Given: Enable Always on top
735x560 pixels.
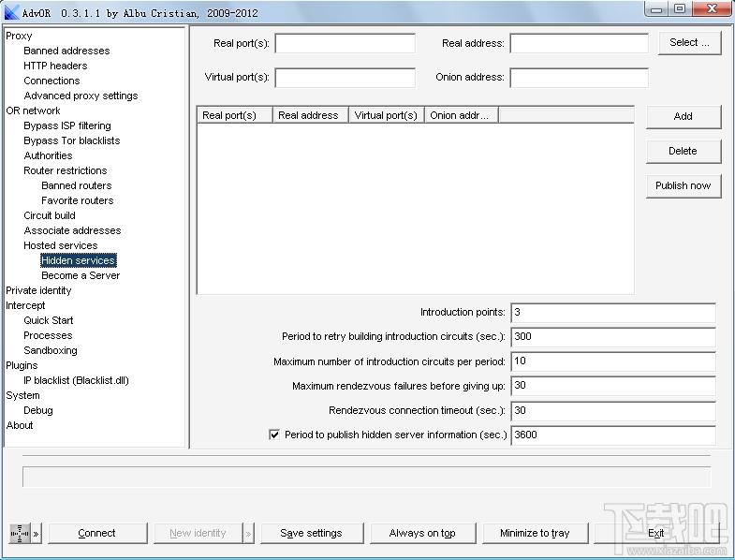Looking at the screenshot, I should [x=422, y=533].
